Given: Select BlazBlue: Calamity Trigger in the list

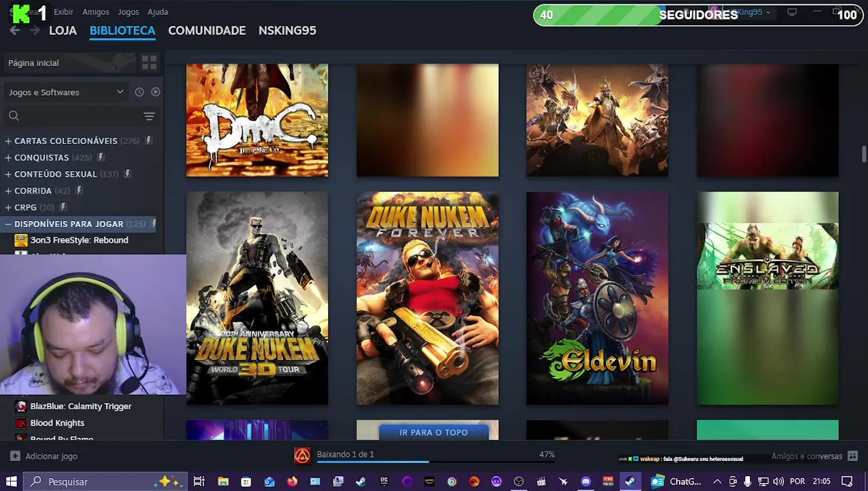Looking at the screenshot, I should pos(81,406).
